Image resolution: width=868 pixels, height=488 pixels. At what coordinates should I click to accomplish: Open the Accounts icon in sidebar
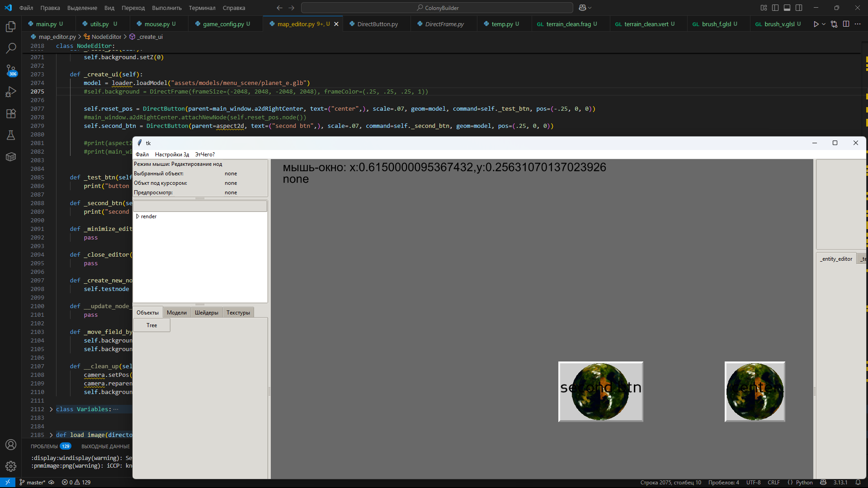11,445
